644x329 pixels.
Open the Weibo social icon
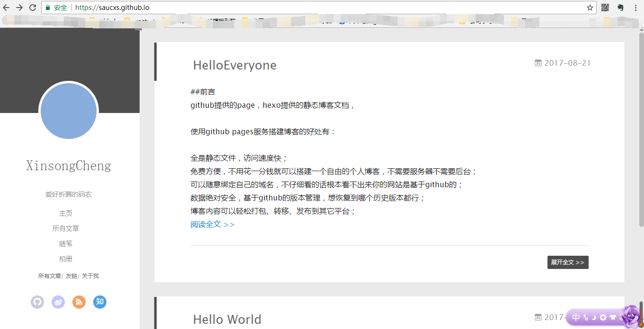point(58,302)
